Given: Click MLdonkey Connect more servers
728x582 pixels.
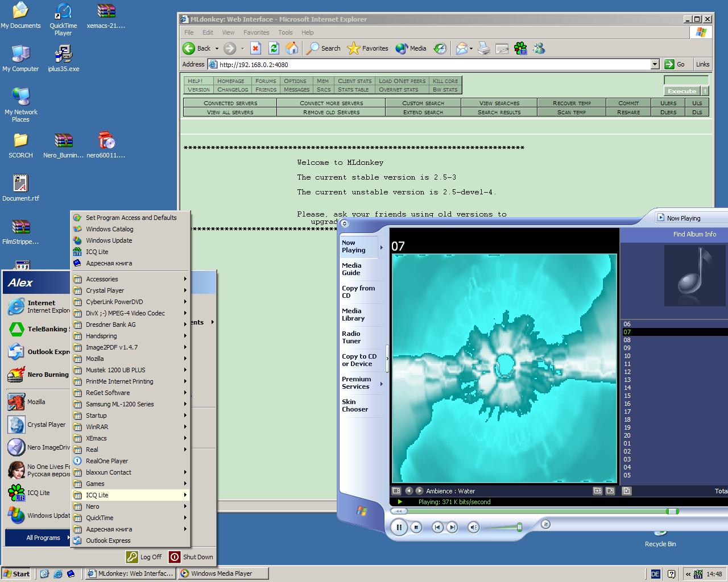Looking at the screenshot, I should (x=331, y=103).
